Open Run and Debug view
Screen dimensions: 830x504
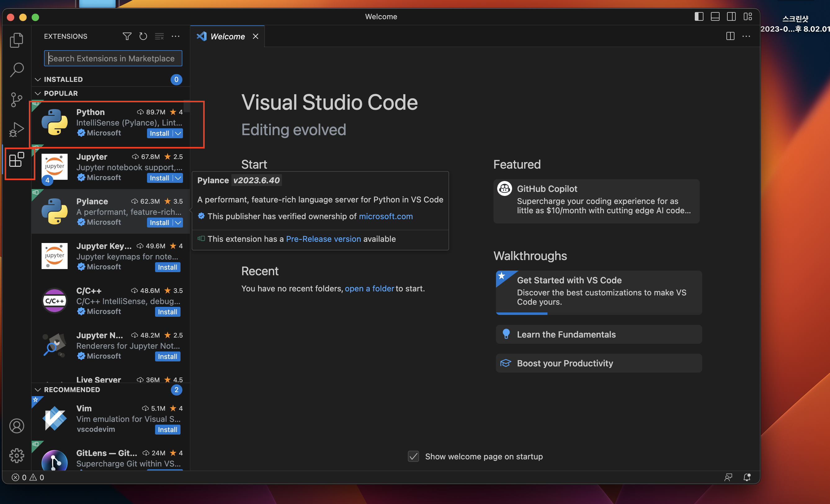coord(16,129)
